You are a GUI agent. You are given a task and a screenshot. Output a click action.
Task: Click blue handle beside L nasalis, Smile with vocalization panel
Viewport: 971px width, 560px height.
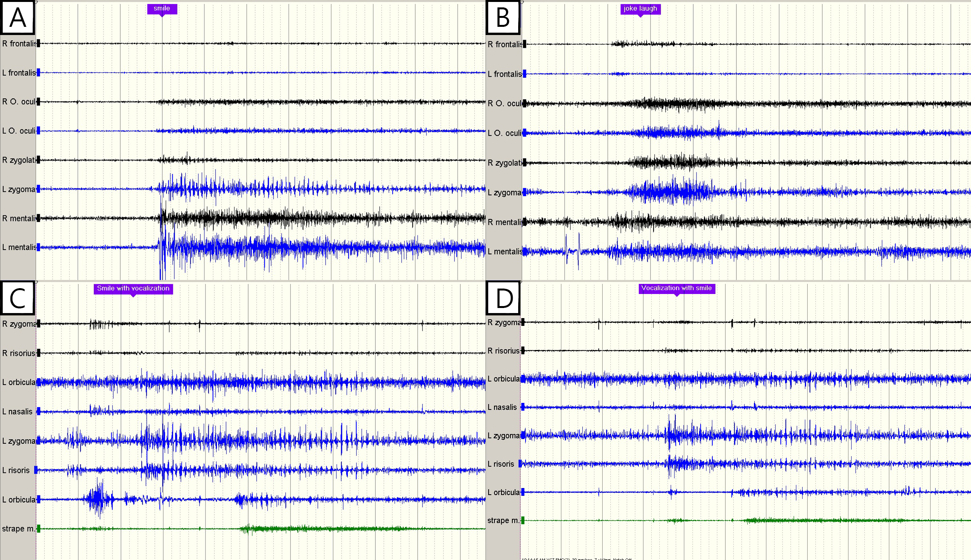pyautogui.click(x=39, y=412)
